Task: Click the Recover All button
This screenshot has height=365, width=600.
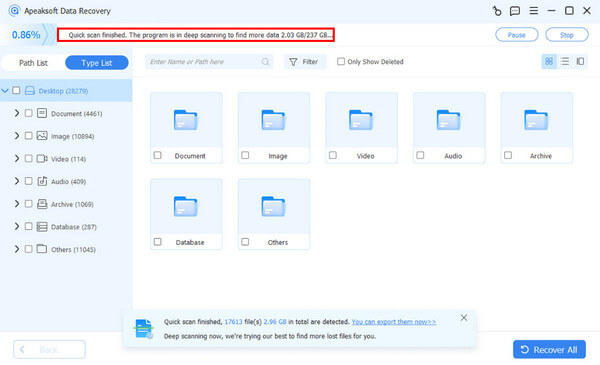Action: point(549,349)
